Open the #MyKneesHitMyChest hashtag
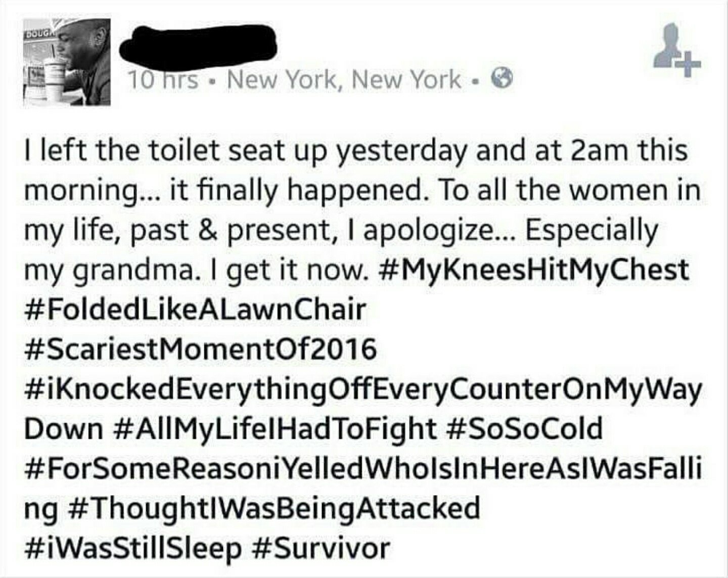Image resolution: width=728 pixels, height=578 pixels. coord(533,270)
